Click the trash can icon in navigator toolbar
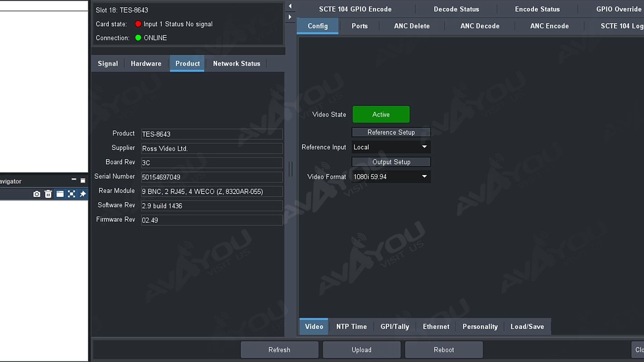 48,194
